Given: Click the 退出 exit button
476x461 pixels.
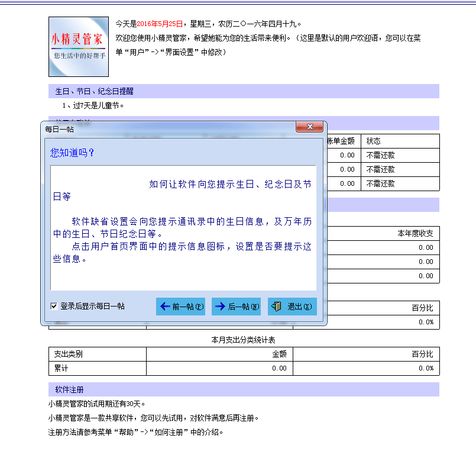Looking at the screenshot, I should tap(292, 307).
